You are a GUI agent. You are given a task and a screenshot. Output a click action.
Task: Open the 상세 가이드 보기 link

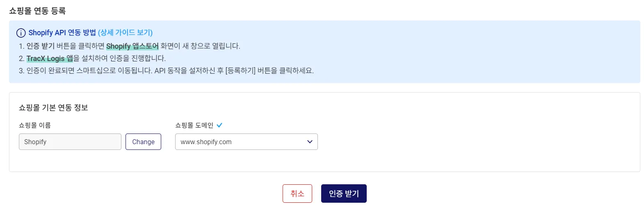(x=125, y=33)
